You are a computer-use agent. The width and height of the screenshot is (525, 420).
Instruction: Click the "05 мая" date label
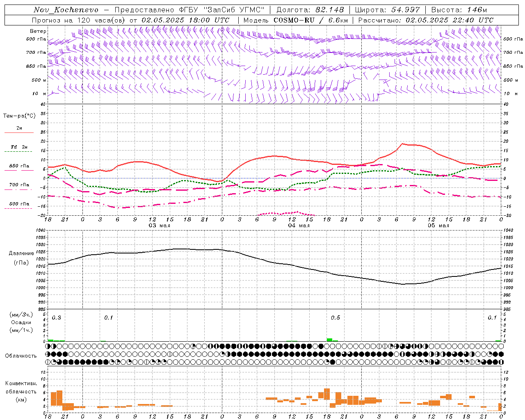438,226
